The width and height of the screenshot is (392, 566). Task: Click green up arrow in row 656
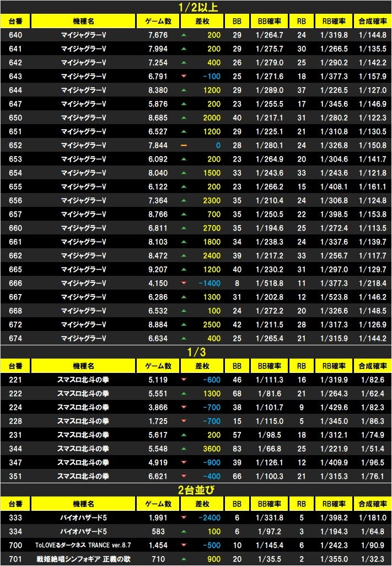[184, 200]
